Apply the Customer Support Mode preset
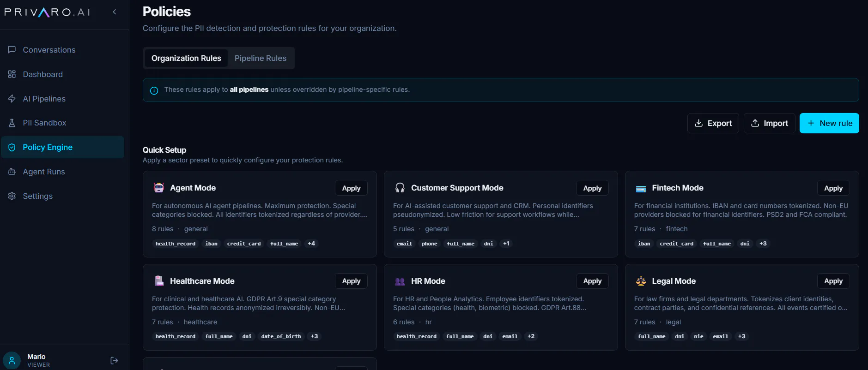Screen dimensions: 868x370 pos(592,188)
